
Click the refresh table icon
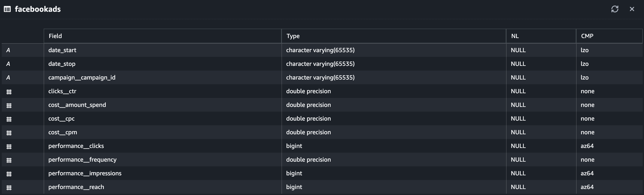click(x=615, y=9)
